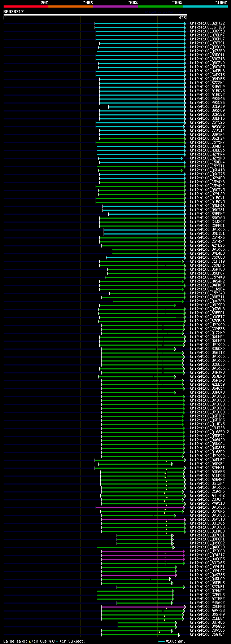This screenshot has height=644, width=231.
Task: Select hit label UniRef100_C6GJL4
Action: [207, 634]
